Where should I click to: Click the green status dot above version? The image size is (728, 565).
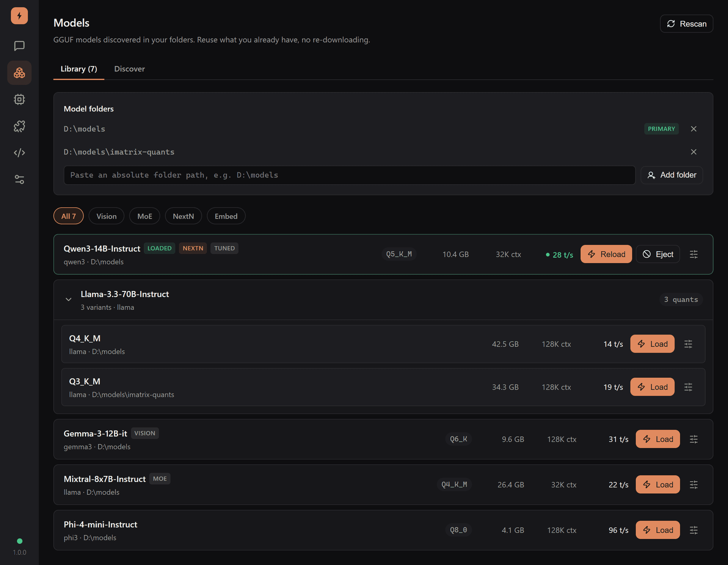click(x=20, y=541)
